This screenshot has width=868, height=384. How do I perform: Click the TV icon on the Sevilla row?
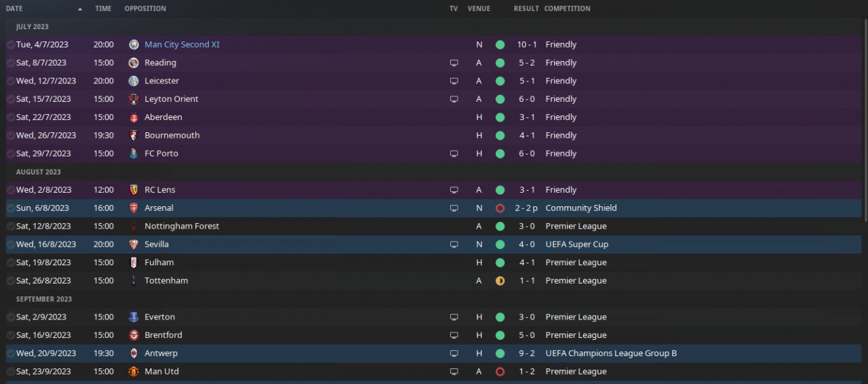point(454,244)
